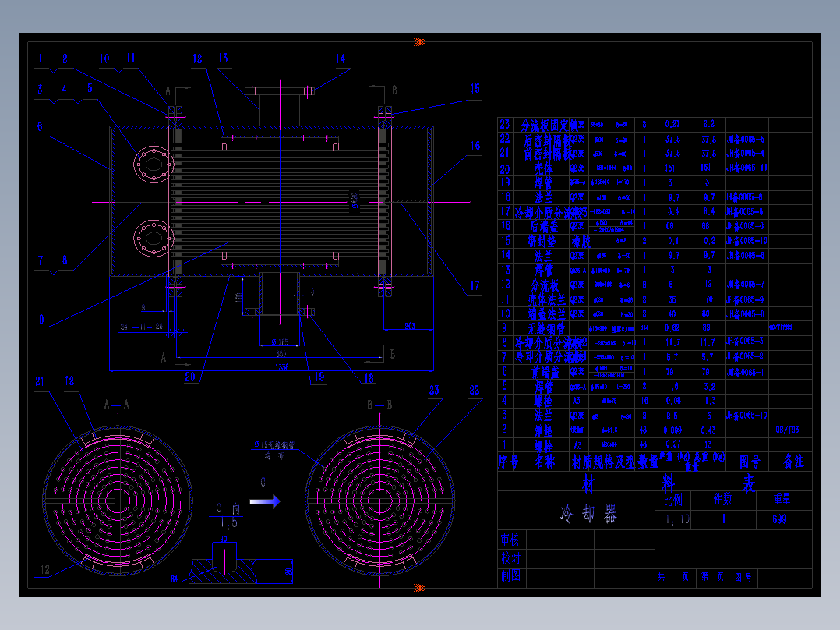Click the 备注 column header
This screenshot has width=840, height=630.
coord(793,462)
